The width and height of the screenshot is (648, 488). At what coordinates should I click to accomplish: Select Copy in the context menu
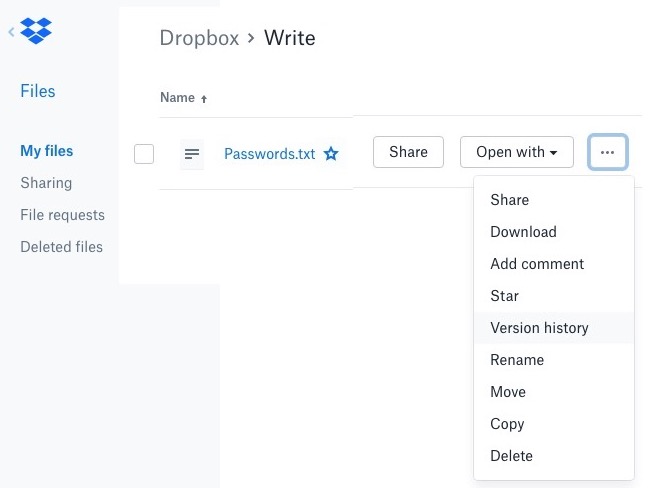(x=554, y=424)
